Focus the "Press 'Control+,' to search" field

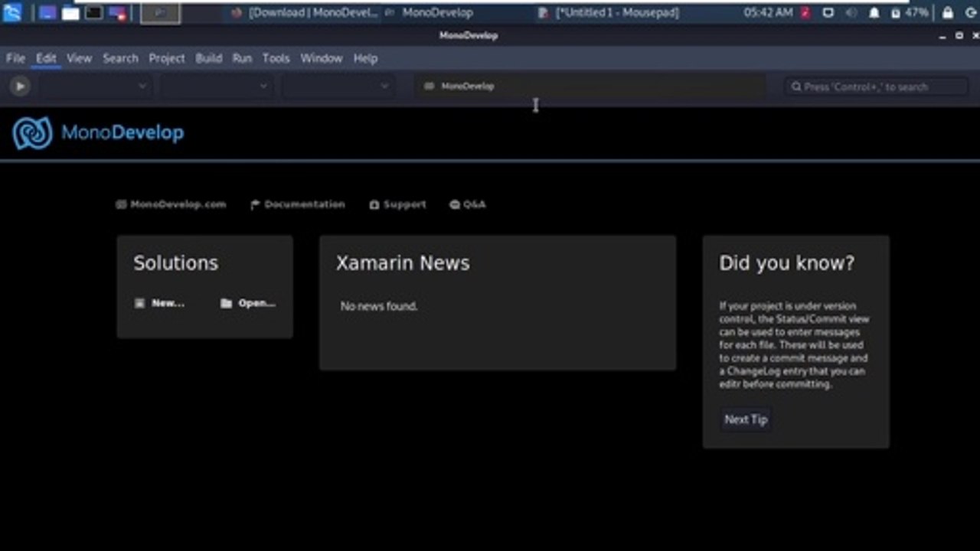click(x=877, y=86)
